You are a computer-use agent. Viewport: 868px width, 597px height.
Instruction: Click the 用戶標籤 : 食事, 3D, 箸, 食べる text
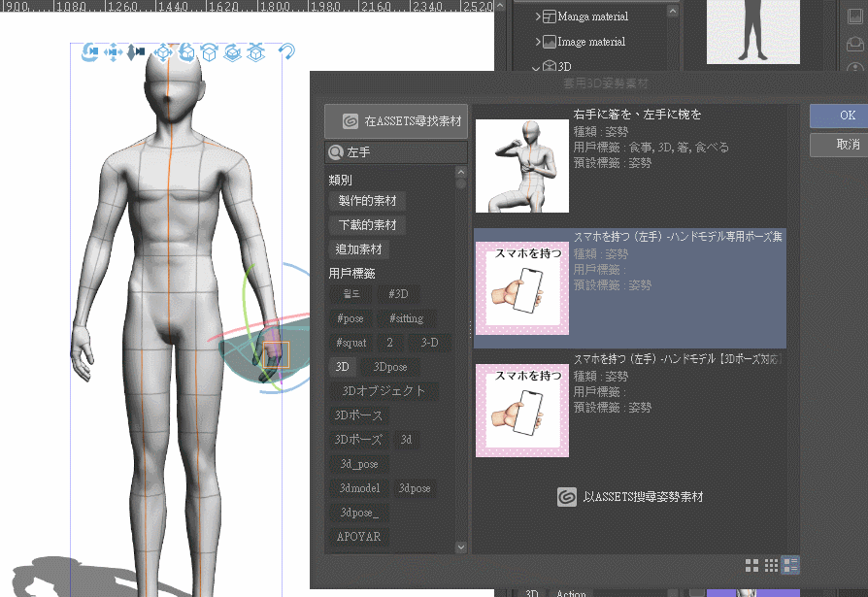point(651,148)
